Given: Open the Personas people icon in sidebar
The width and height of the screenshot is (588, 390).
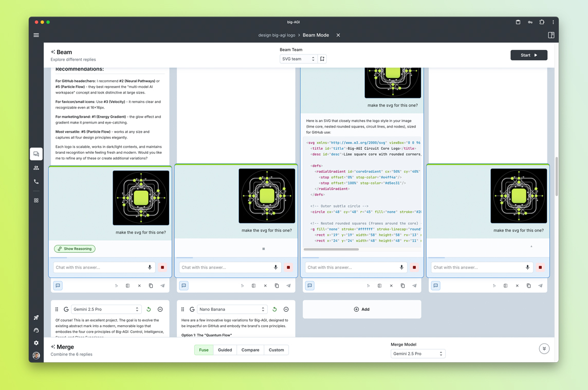Looking at the screenshot, I should coord(36,168).
